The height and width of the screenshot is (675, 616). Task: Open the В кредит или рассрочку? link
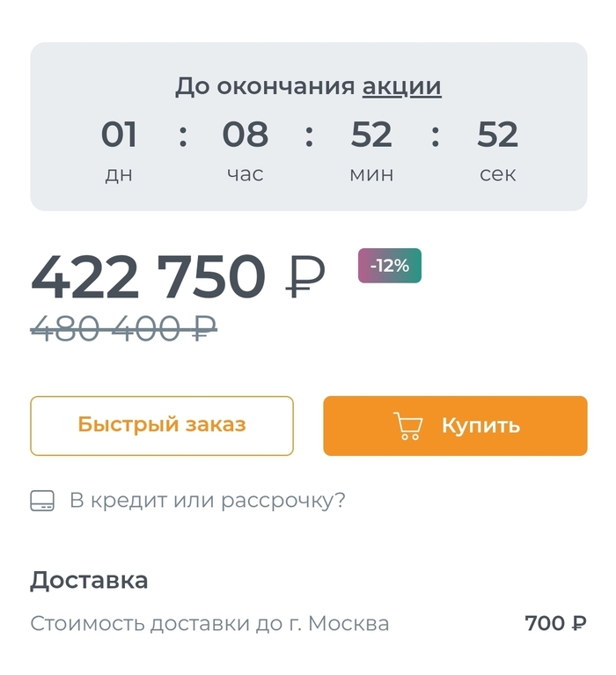[208, 501]
